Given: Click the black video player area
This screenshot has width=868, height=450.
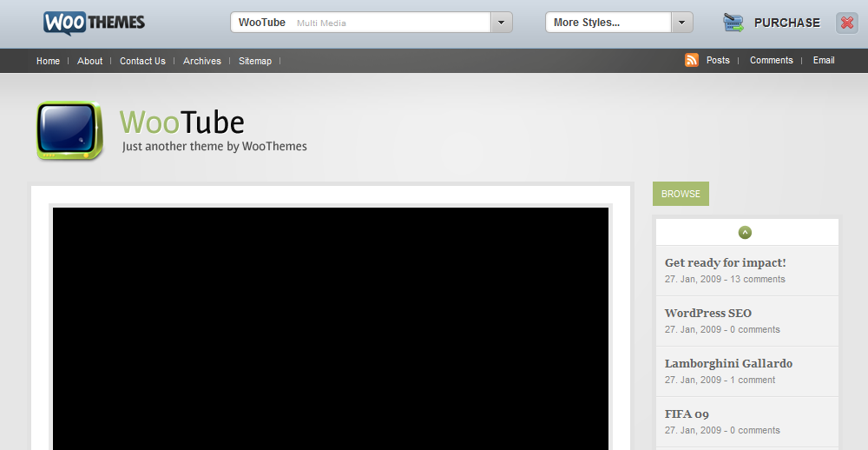Looking at the screenshot, I should [x=331, y=328].
